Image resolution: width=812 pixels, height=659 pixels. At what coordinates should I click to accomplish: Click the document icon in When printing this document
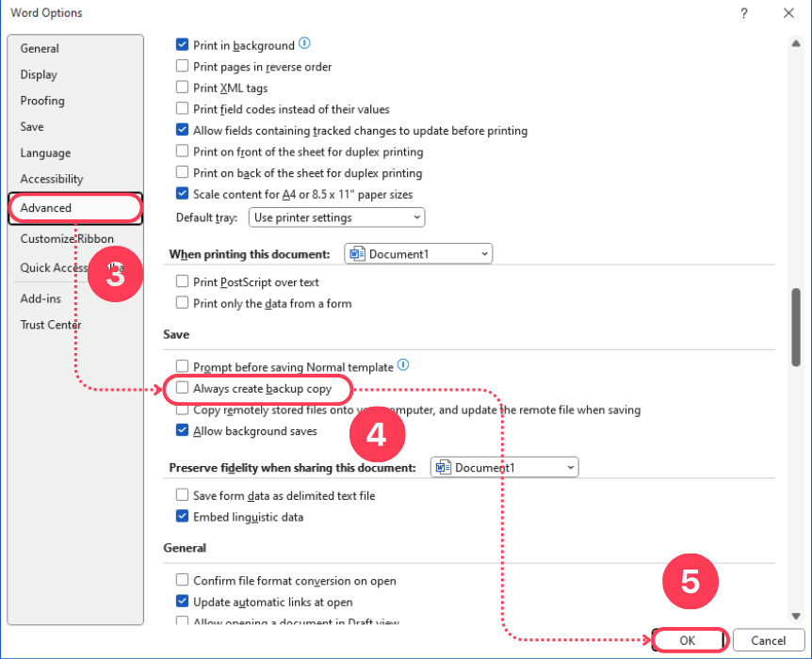point(357,253)
